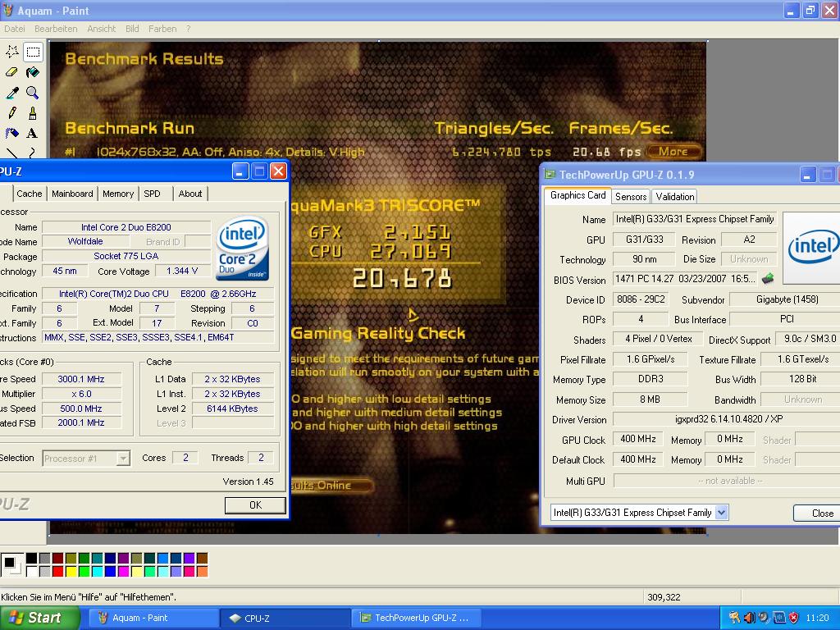Select the Line tool in Paint

12,153
